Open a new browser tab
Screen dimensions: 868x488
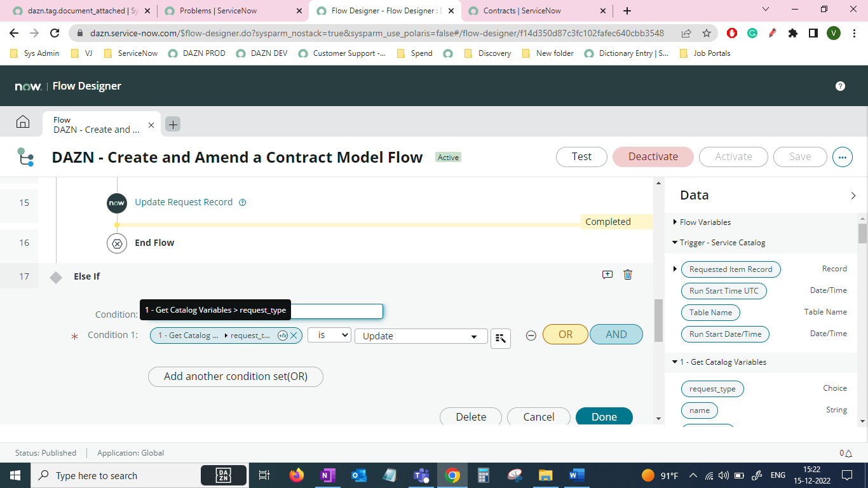click(x=627, y=11)
